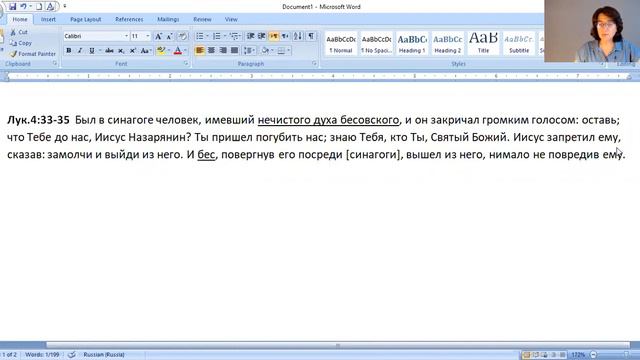Center the text

pos(211,51)
